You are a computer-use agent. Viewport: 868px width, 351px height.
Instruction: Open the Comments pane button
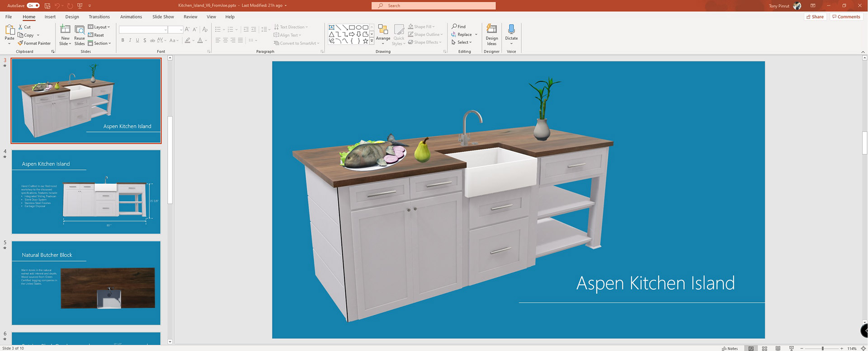click(846, 17)
